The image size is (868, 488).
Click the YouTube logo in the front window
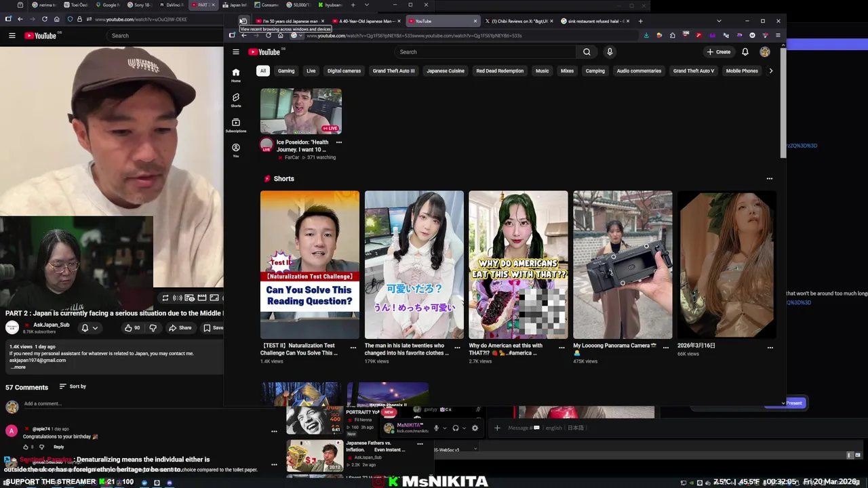click(x=264, y=52)
